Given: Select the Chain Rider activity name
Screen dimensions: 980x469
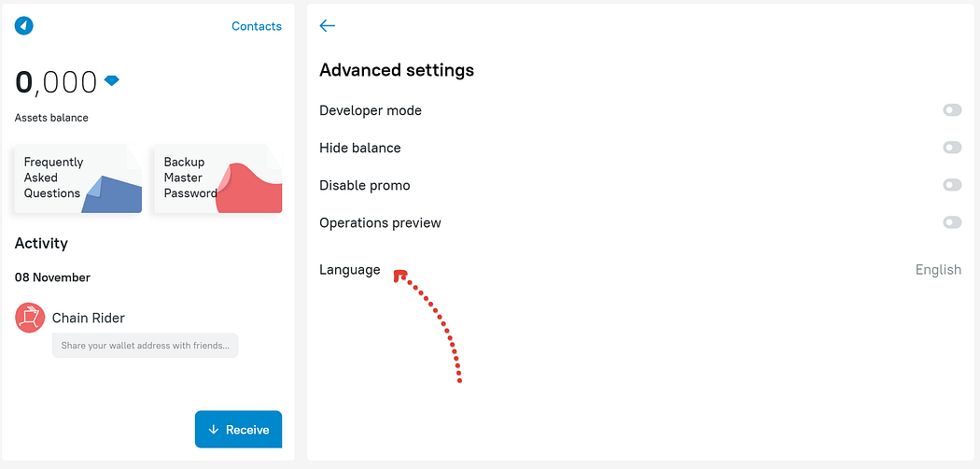Looking at the screenshot, I should pyautogui.click(x=88, y=318).
